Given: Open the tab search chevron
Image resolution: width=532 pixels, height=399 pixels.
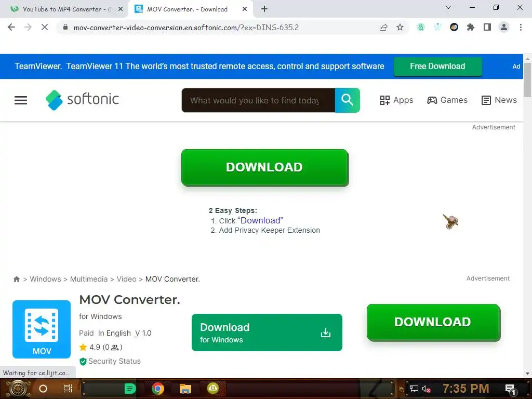Looking at the screenshot, I should click(448, 7).
